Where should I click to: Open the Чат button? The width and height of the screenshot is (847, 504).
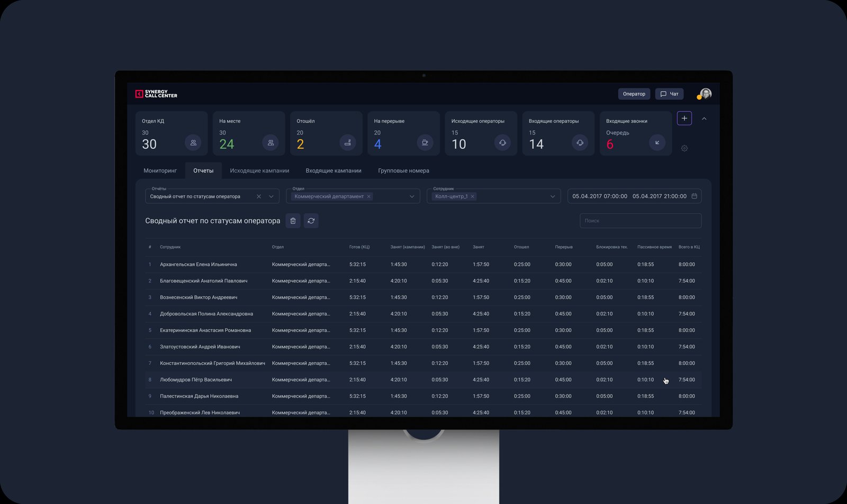[669, 94]
